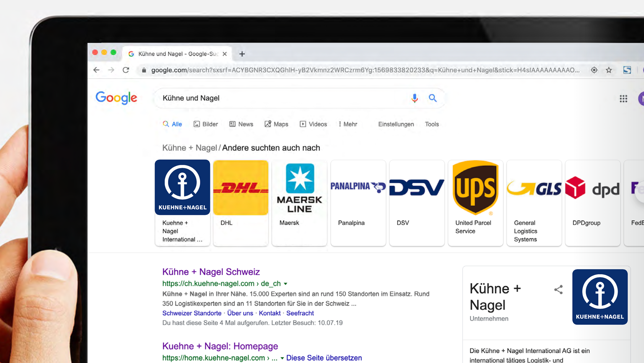The height and width of the screenshot is (363, 644).
Task: Click Diese Seite übersetzen link
Action: point(324,358)
